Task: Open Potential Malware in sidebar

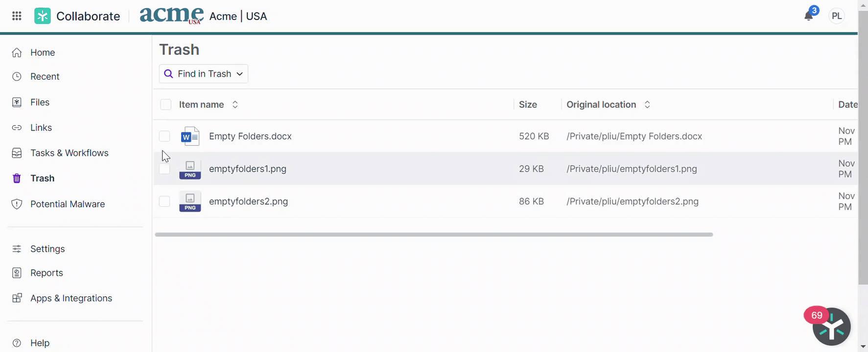Action: pos(68,204)
